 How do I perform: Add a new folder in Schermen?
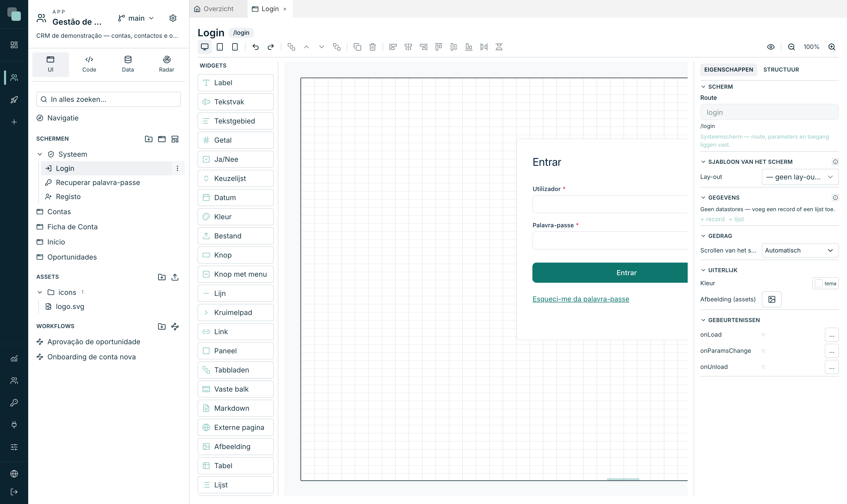point(148,139)
